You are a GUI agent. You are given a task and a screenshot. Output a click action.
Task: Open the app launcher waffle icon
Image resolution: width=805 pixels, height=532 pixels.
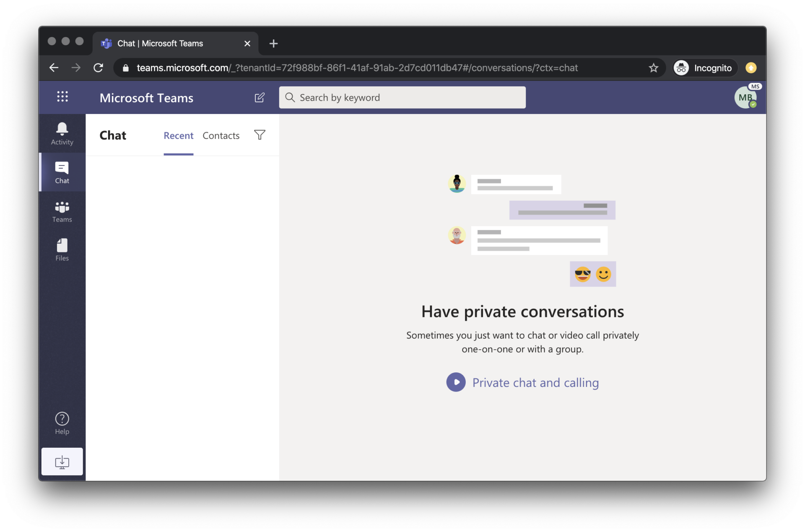pos(62,97)
